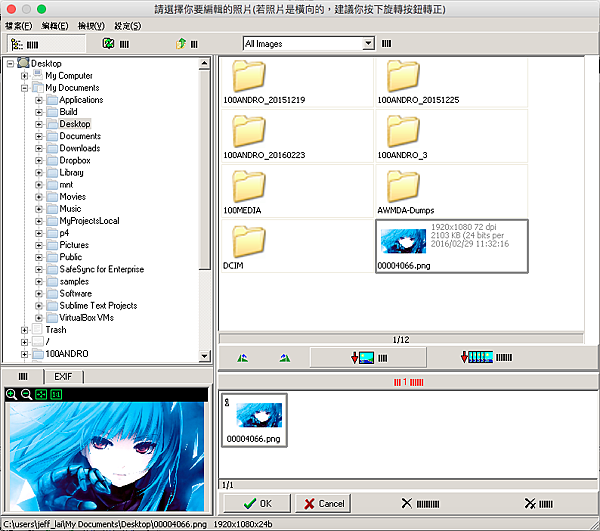The height and width of the screenshot is (531, 600).
Task: Select the Sublime Text Projects folder
Action: click(98, 306)
